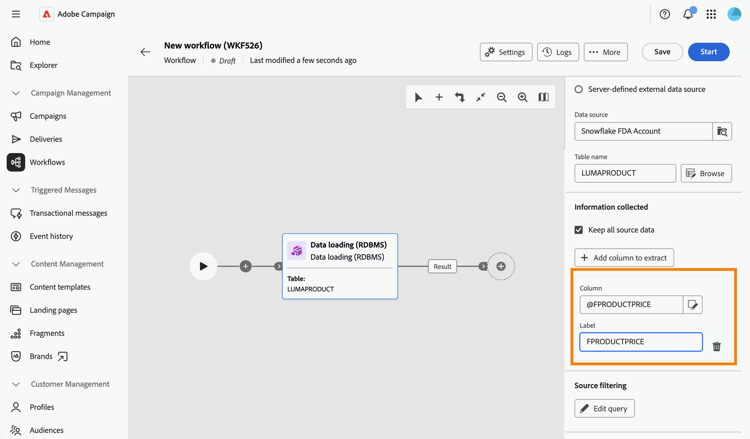Click the fit-to-screen collapse arrows tool
Screen dimensions: 750x439
[x=481, y=97]
